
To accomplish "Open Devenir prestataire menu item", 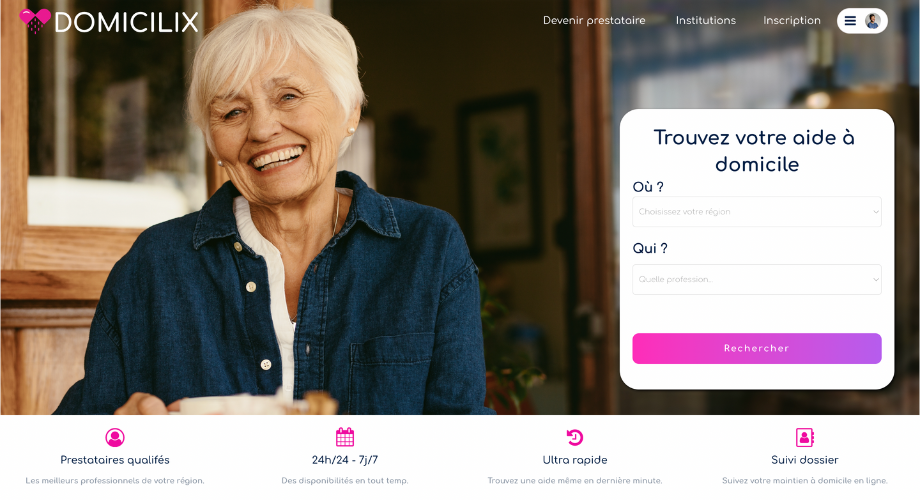I will (x=594, y=21).
